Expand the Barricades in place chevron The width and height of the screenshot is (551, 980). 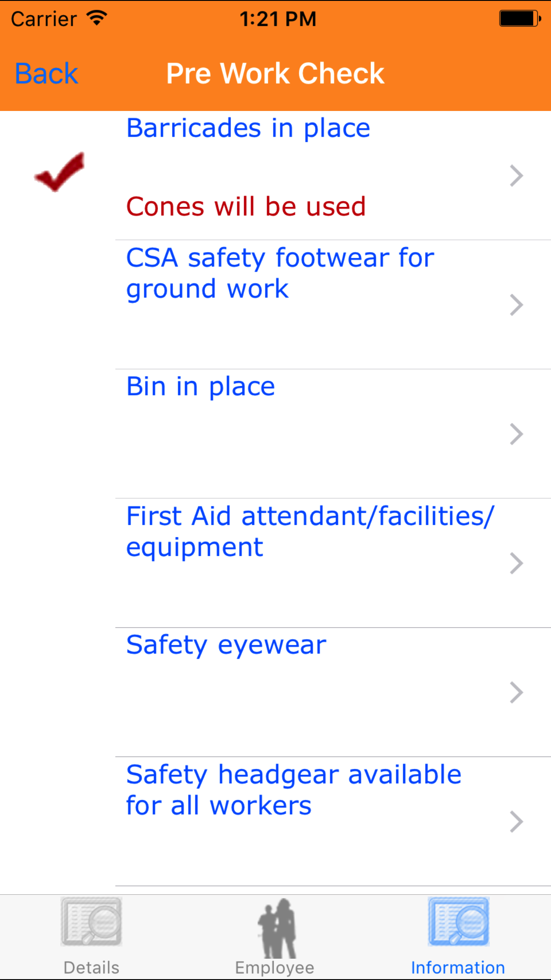(x=516, y=176)
